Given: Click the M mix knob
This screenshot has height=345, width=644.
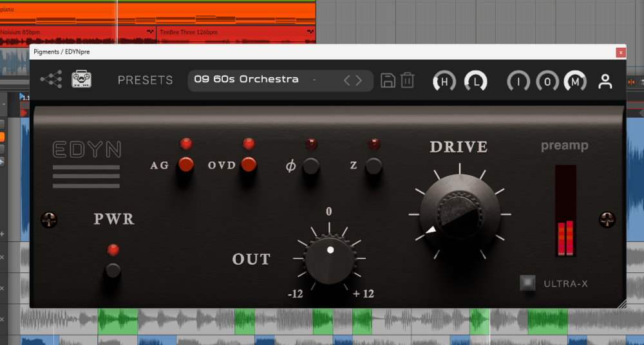Looking at the screenshot, I should pyautogui.click(x=575, y=82).
